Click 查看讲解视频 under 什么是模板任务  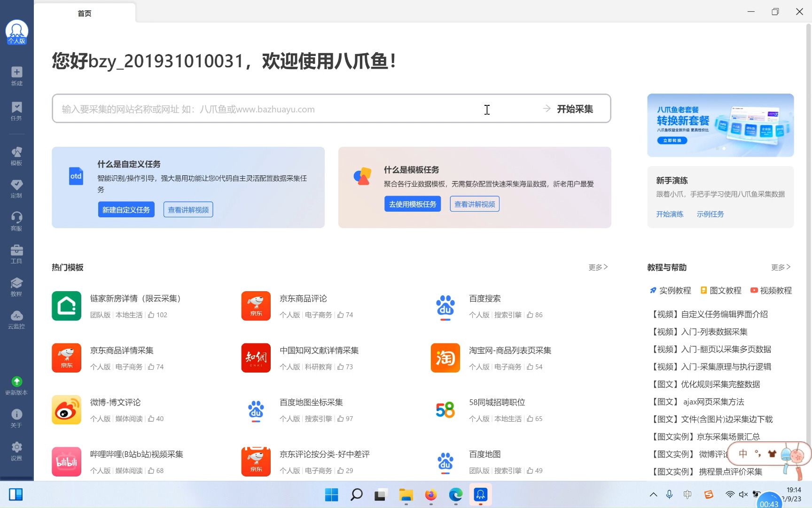[x=475, y=204]
